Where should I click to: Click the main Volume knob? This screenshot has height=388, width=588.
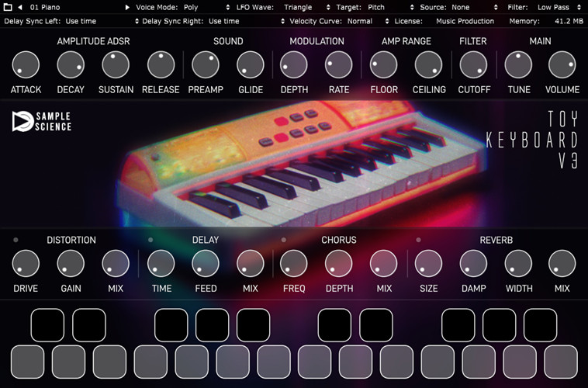coord(562,65)
